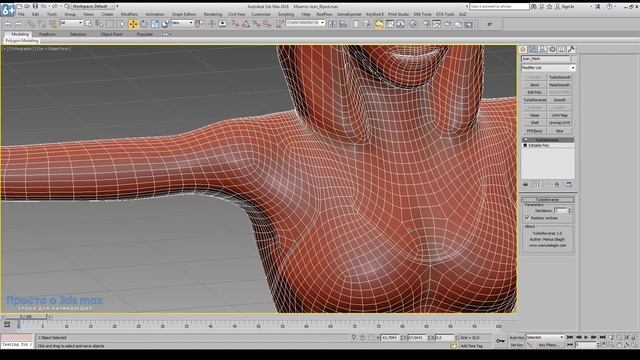Open Configure Modifier Sets
Viewport: 640px width, 360px height.
(569, 185)
